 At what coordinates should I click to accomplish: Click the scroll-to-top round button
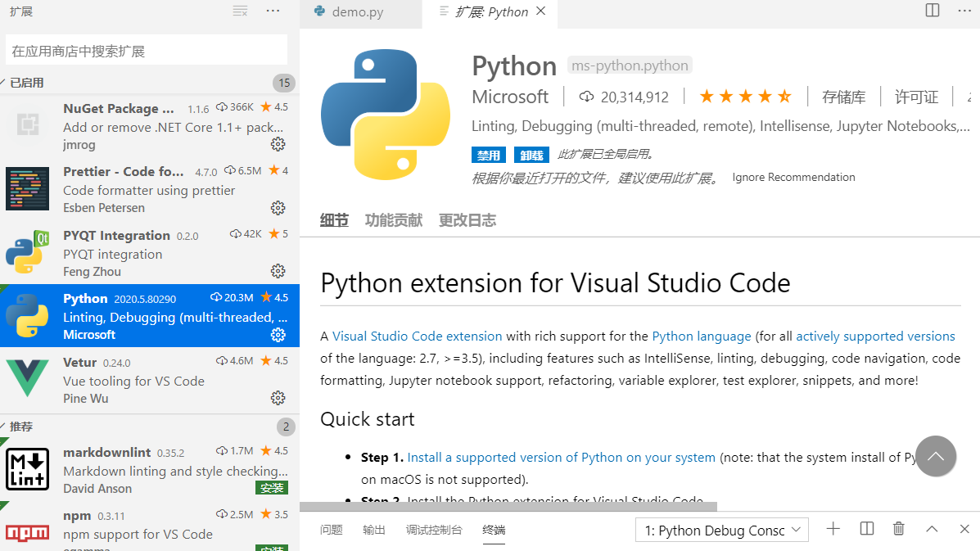936,456
